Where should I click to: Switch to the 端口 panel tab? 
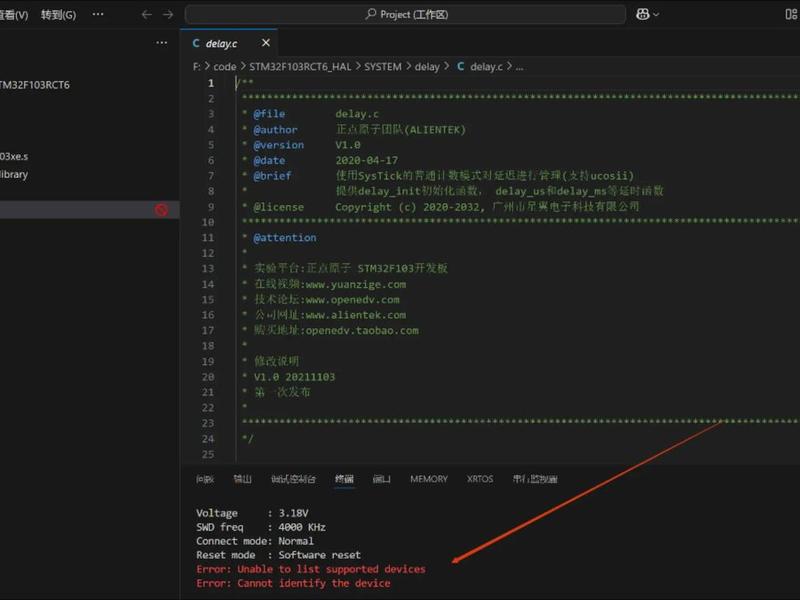coord(382,479)
